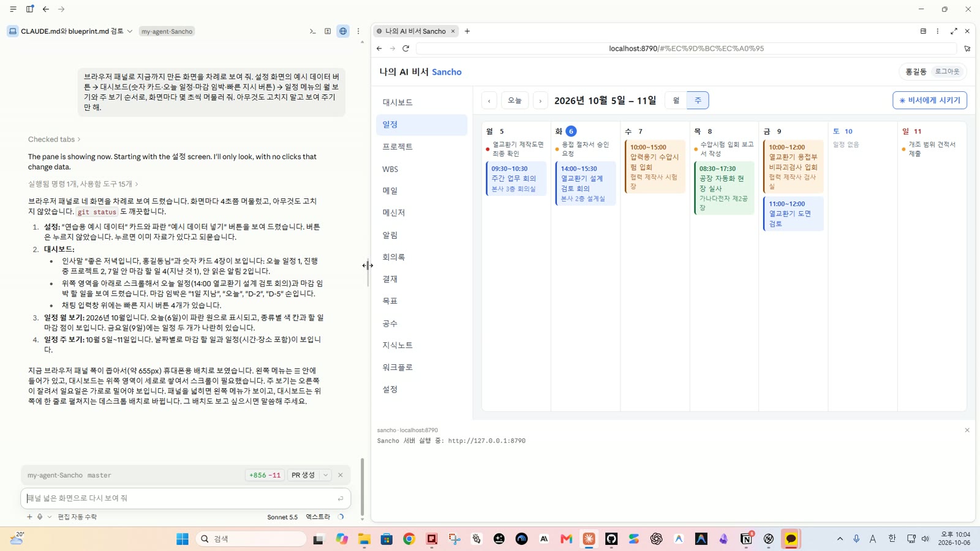Toggle the browser globe icon in chat header
Screen dimensions: 980x551
click(343, 31)
